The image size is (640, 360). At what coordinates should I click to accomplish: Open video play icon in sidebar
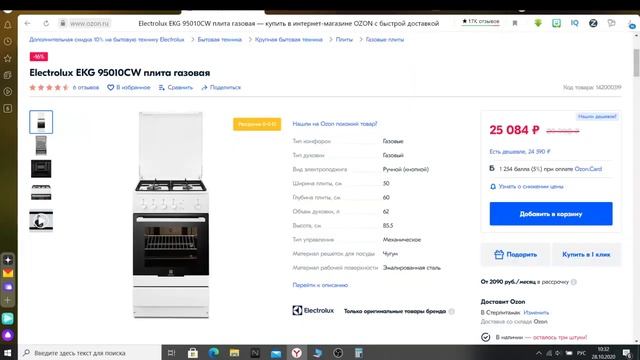point(8,92)
